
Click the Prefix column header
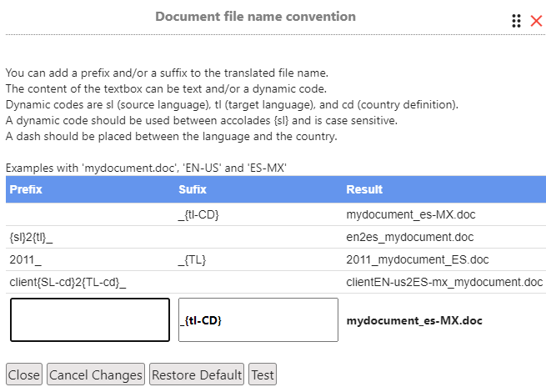[26, 189]
